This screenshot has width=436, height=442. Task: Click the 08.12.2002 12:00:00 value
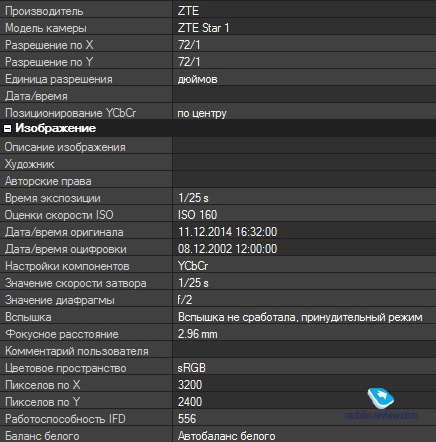[227, 249]
